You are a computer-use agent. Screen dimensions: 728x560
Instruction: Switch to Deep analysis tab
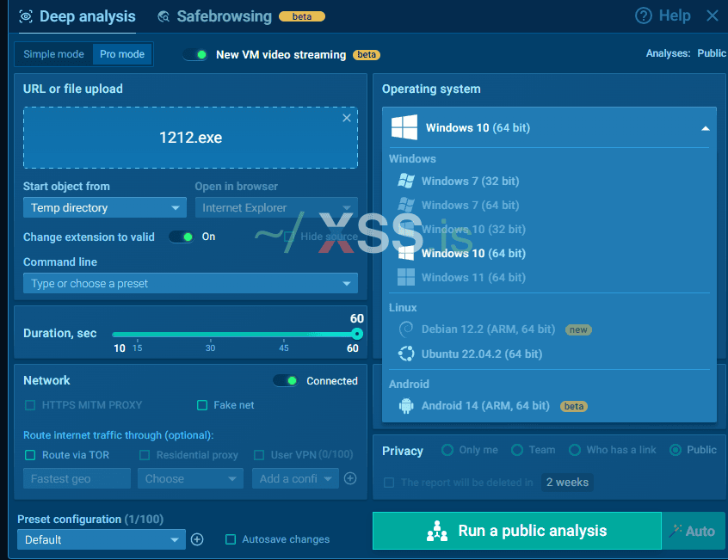(77, 16)
